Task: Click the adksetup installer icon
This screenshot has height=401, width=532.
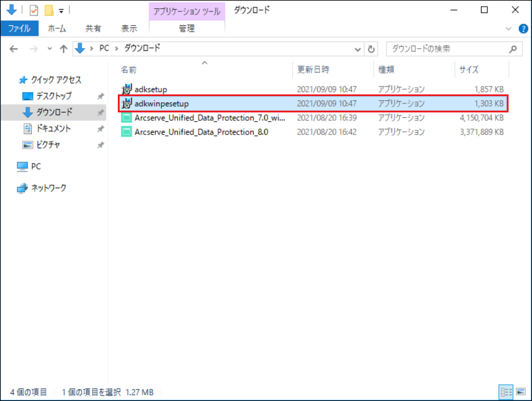Action: (127, 89)
